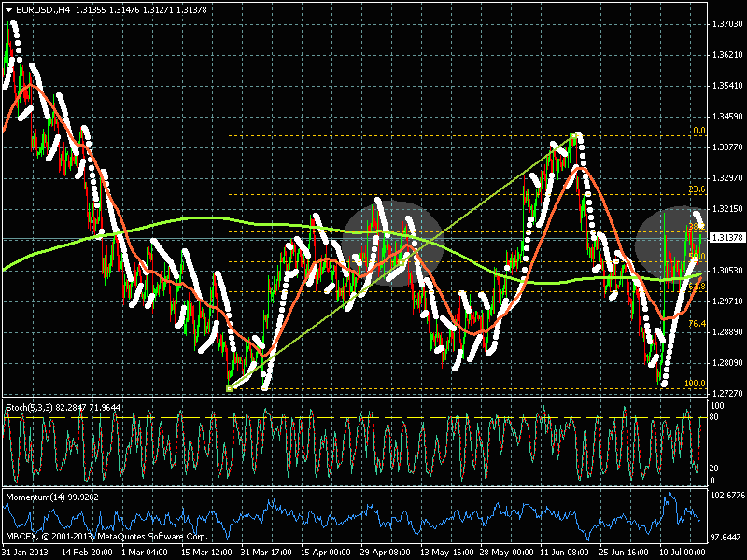
Task: Click the 1.37030 price on the axis
Action: 726,24
